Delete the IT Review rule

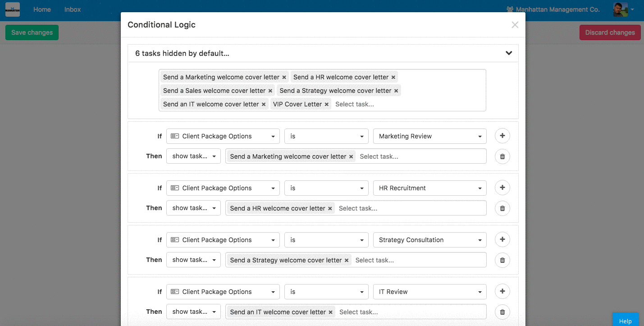pyautogui.click(x=502, y=312)
